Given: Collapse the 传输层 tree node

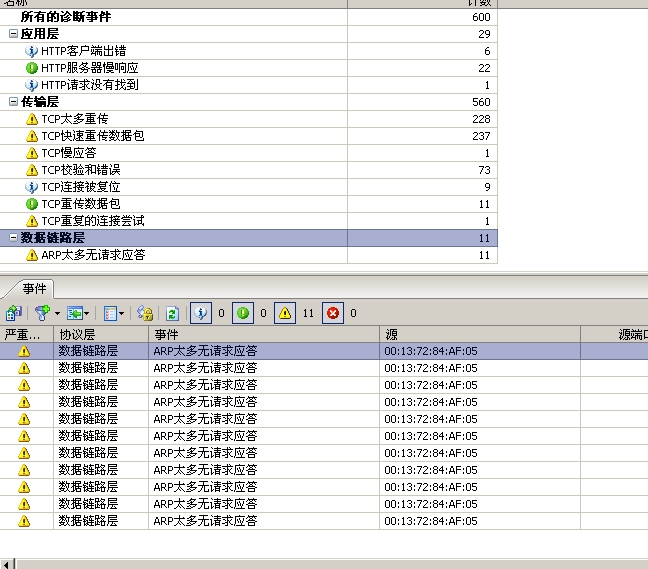Looking at the screenshot, I should (13, 101).
